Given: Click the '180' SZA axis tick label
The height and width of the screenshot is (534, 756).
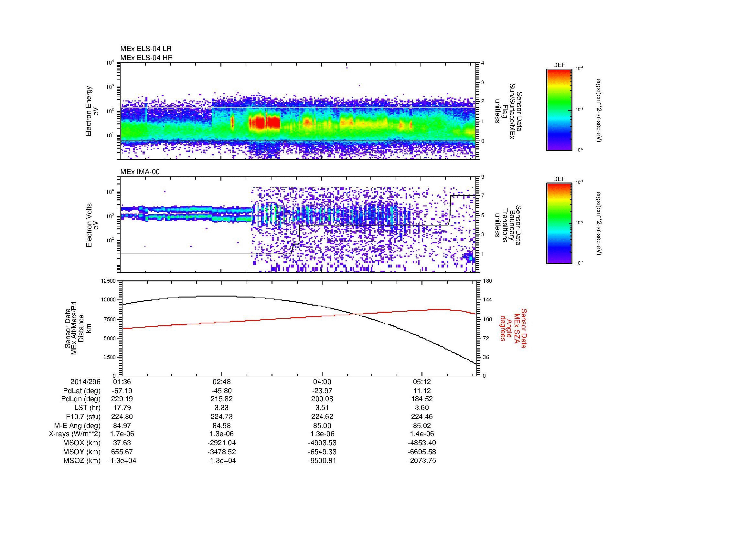Looking at the screenshot, I should [x=487, y=281].
